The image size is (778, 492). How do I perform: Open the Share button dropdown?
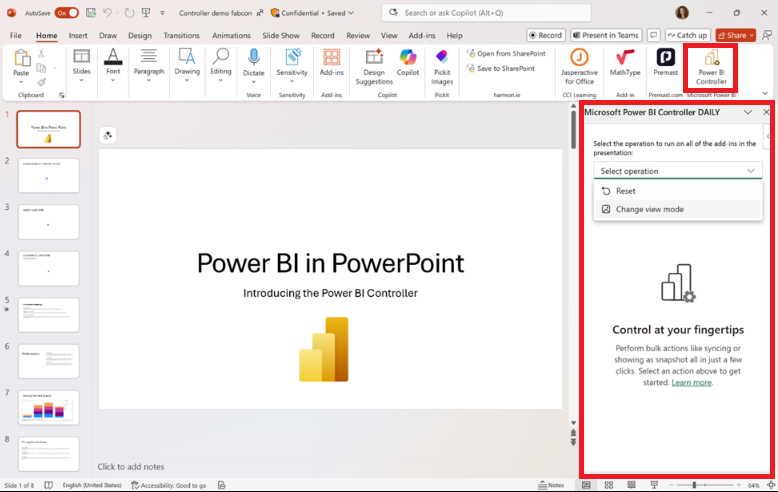752,35
